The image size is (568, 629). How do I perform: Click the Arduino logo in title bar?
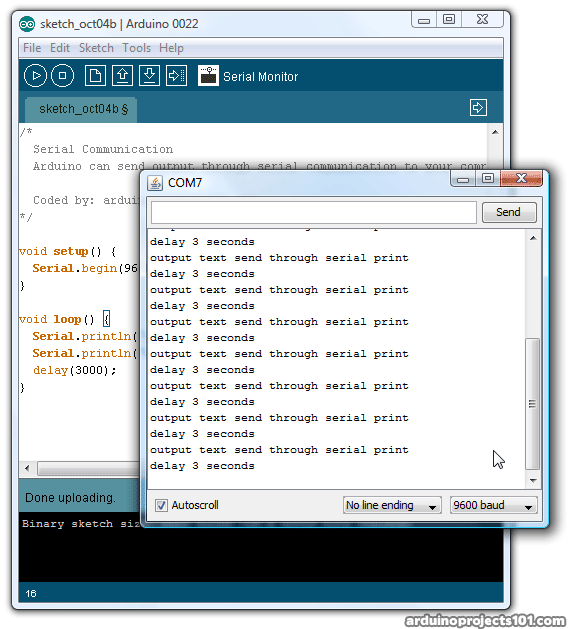point(27,24)
